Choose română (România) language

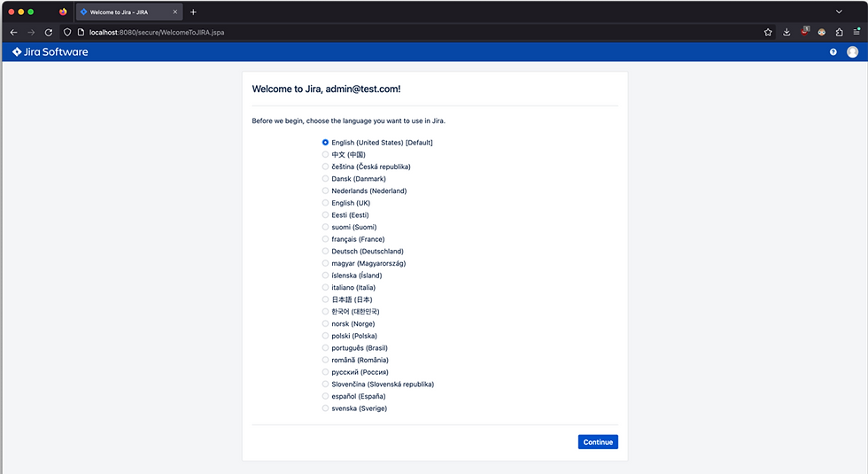326,360
